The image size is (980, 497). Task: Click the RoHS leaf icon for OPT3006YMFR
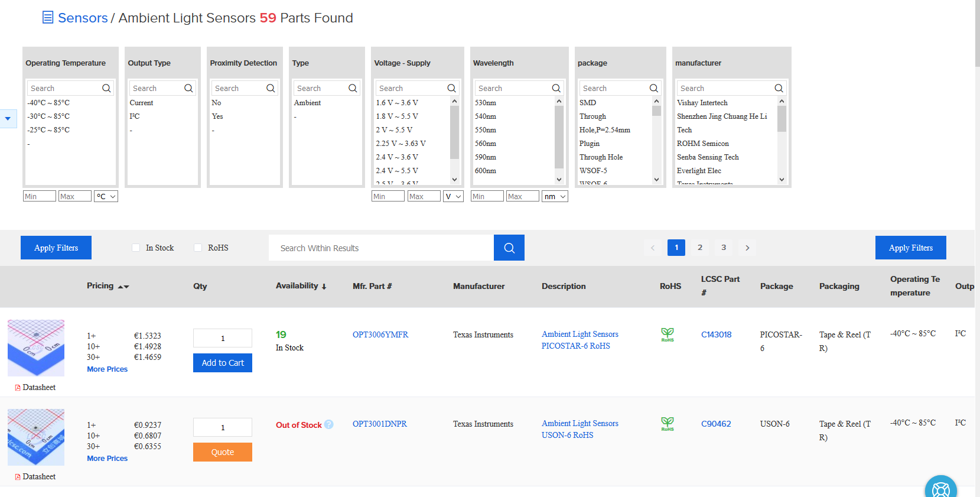668,335
